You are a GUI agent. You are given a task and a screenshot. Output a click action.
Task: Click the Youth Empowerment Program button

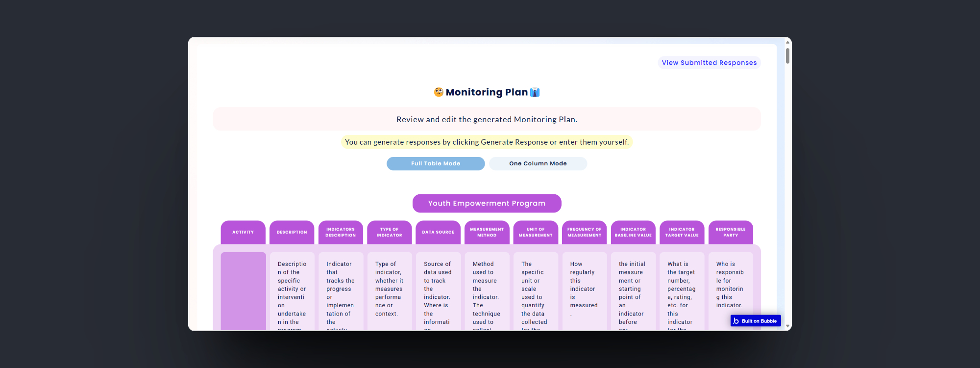[487, 203]
